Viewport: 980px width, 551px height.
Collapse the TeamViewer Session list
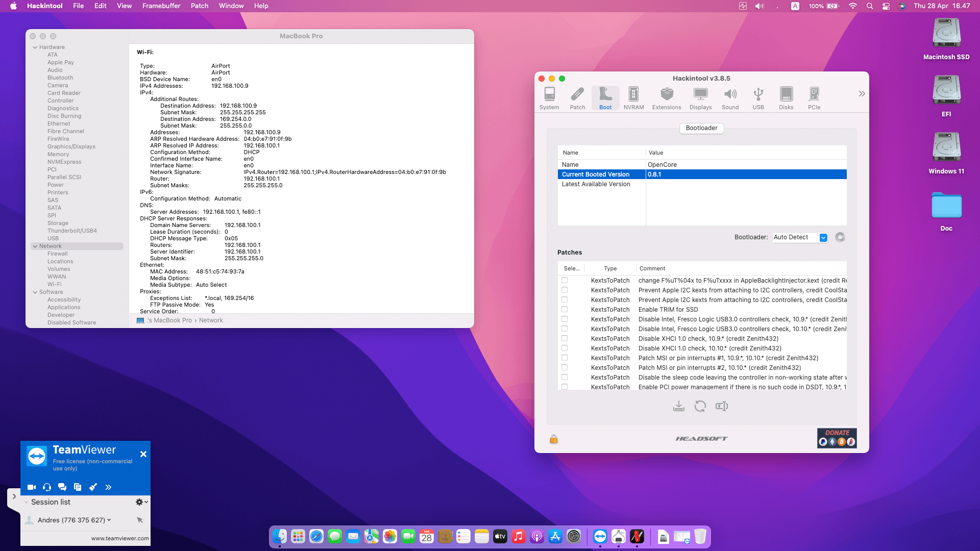point(27,502)
